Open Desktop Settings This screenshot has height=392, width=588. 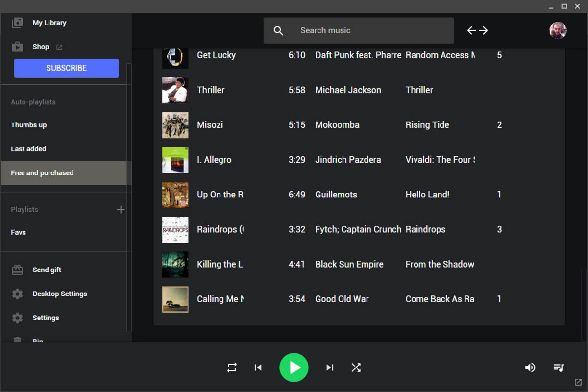pos(60,294)
